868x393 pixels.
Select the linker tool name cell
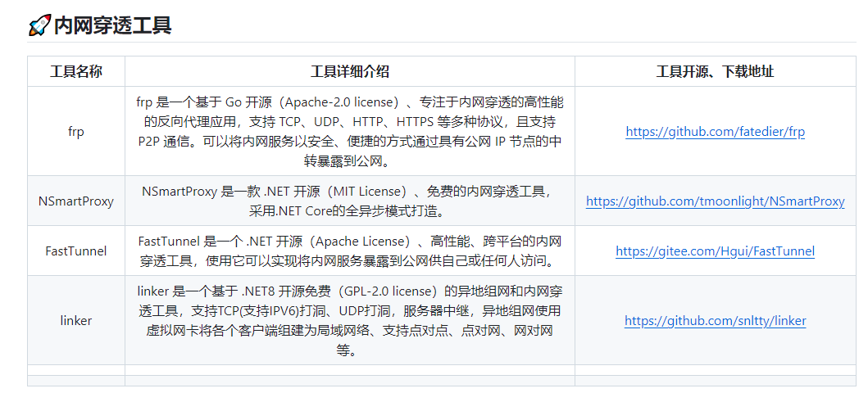tap(76, 321)
